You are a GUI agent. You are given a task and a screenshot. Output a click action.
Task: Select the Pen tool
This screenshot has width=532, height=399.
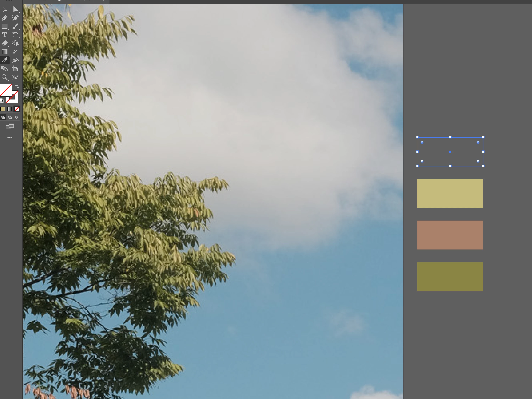click(5, 18)
